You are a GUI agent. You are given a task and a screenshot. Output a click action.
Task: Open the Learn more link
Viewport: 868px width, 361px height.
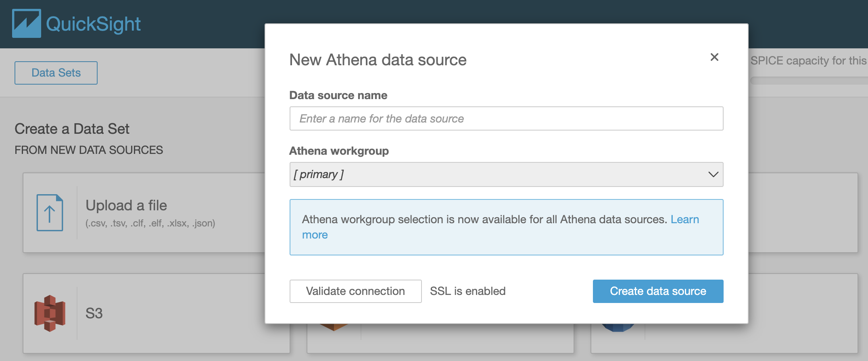pos(684,220)
